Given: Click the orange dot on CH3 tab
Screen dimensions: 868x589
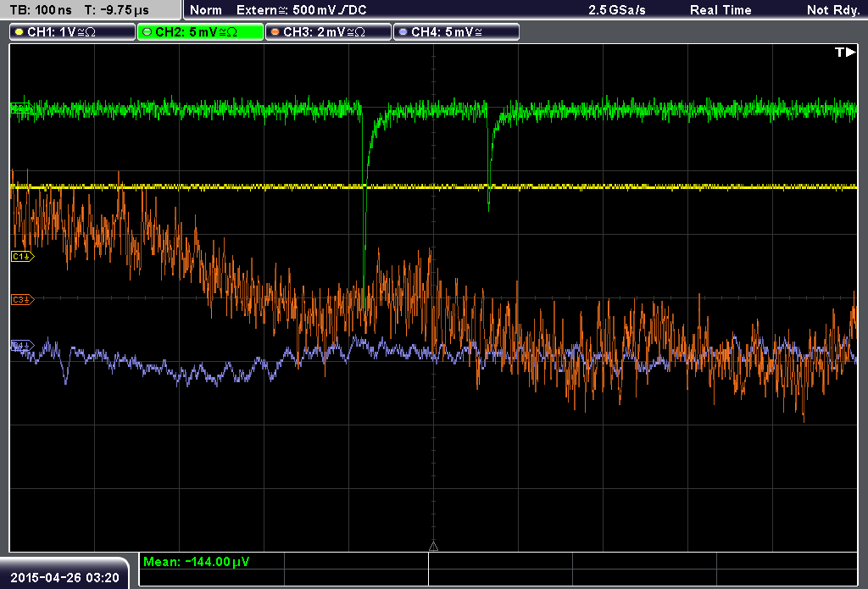Looking at the screenshot, I should [275, 32].
